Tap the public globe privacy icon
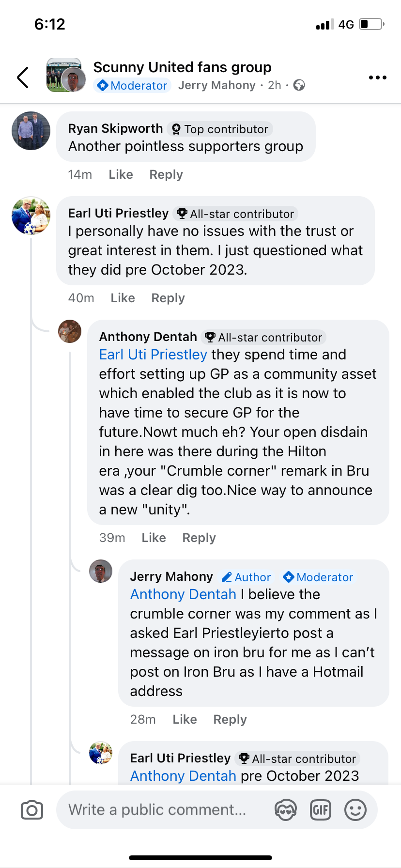Viewport: 401px width, 868px height. [299, 85]
